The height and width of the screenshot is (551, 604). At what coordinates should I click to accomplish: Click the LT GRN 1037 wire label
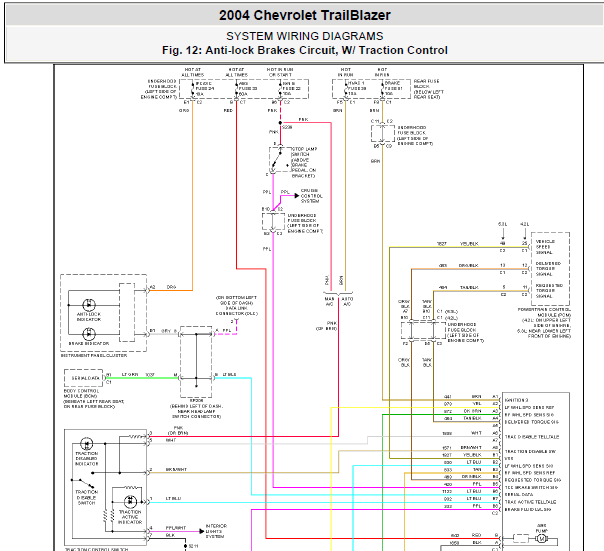(138, 375)
